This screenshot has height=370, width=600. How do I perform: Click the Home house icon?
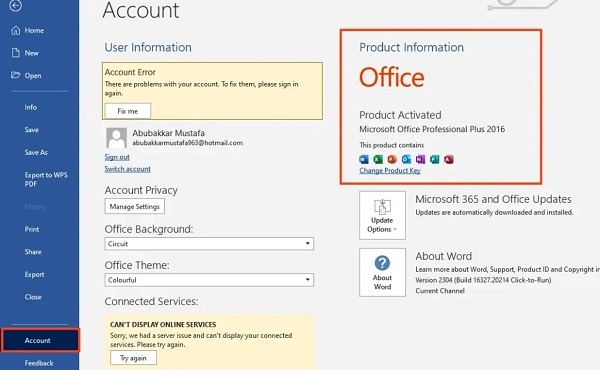click(16, 30)
